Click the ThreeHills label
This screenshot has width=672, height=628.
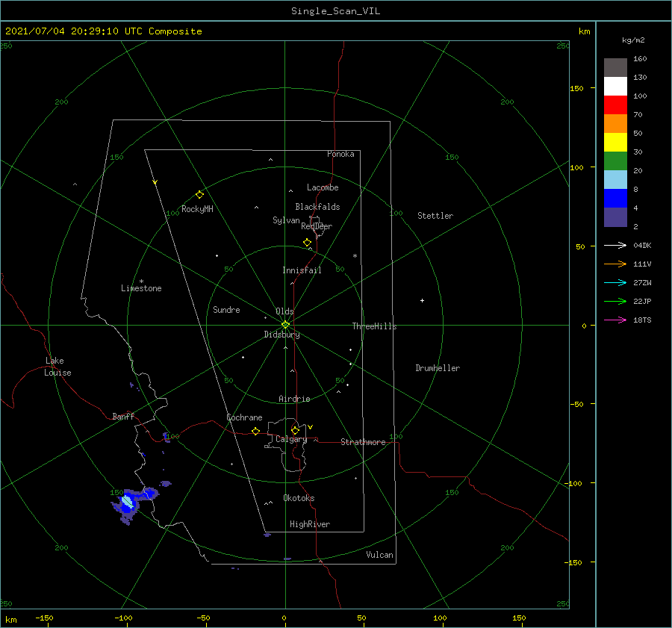pyautogui.click(x=375, y=326)
